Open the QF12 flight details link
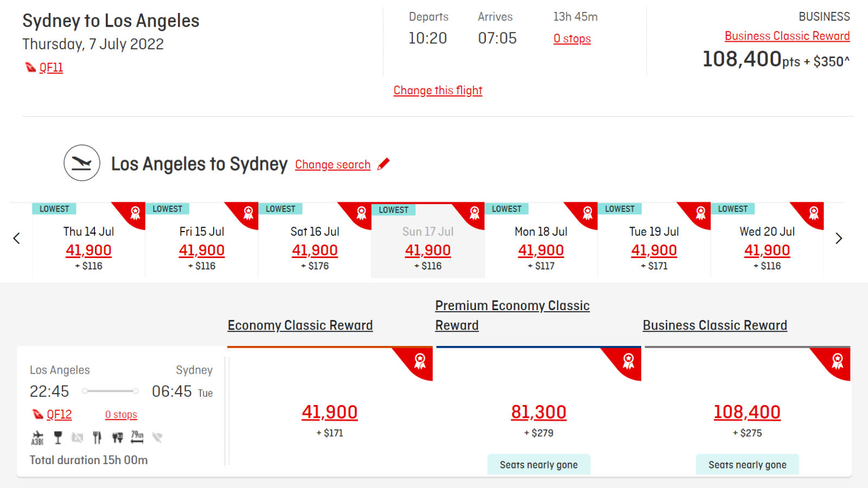868x488 pixels. click(59, 414)
